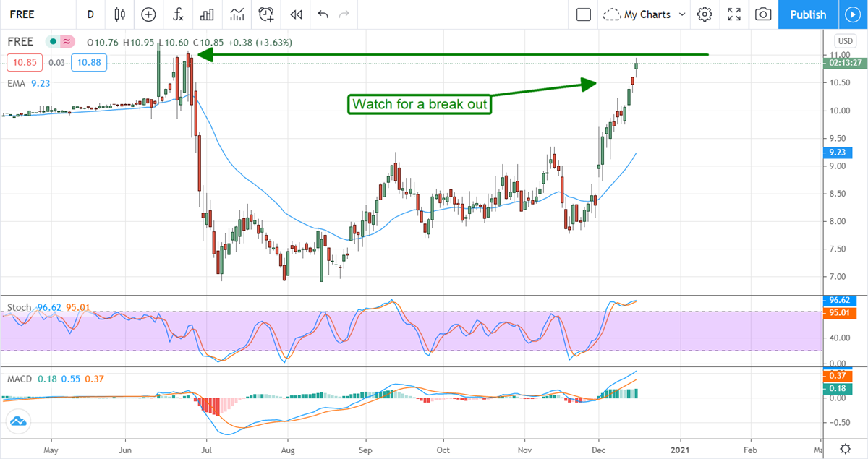Open the financials bar chart icon

click(x=207, y=14)
